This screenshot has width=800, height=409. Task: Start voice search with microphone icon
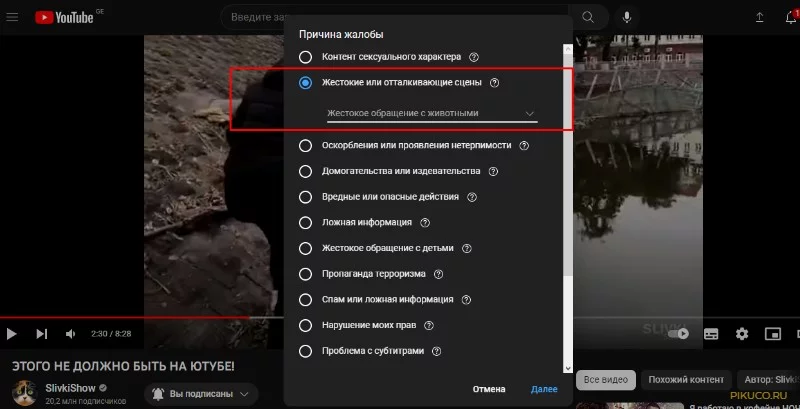tap(627, 17)
